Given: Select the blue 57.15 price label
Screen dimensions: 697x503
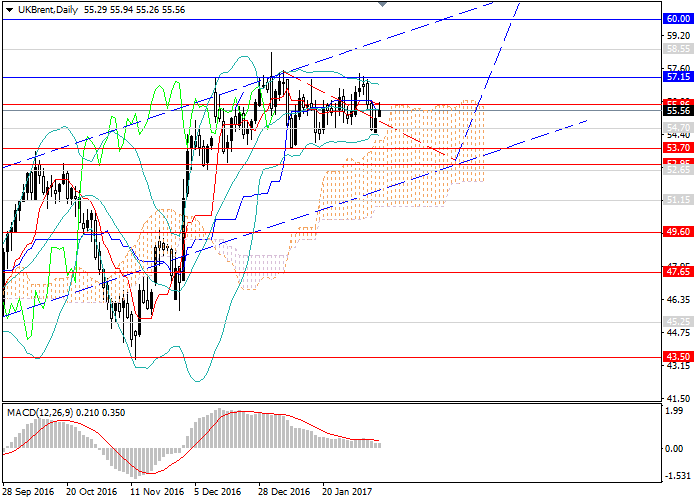Looking at the screenshot, I should coord(678,77).
